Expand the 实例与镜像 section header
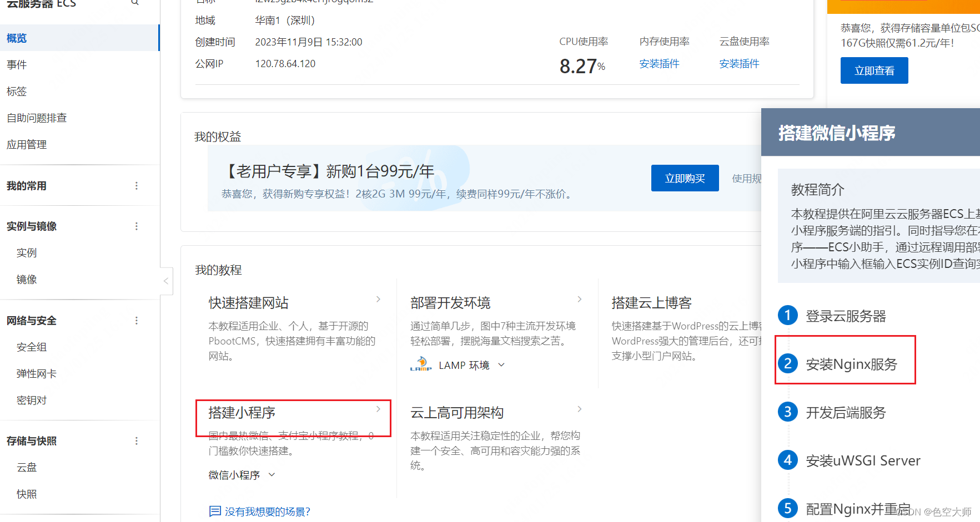980x522 pixels. click(x=32, y=226)
